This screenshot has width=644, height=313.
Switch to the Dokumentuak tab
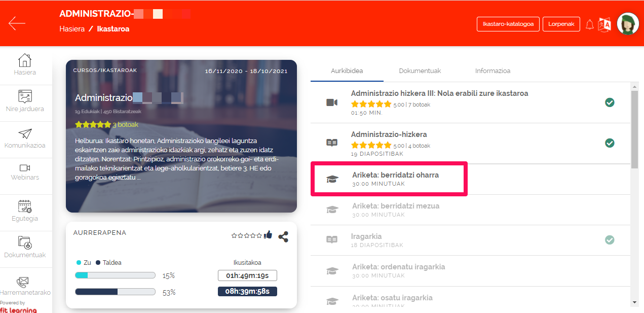click(x=420, y=71)
